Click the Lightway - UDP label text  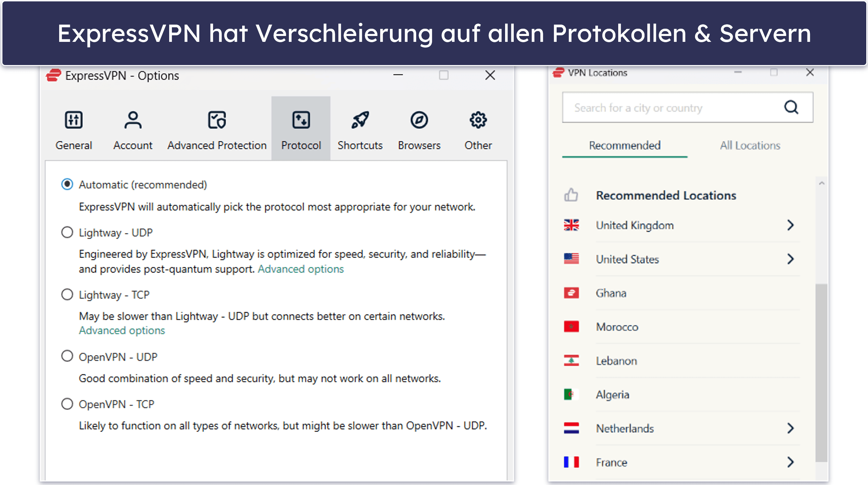pos(116,232)
